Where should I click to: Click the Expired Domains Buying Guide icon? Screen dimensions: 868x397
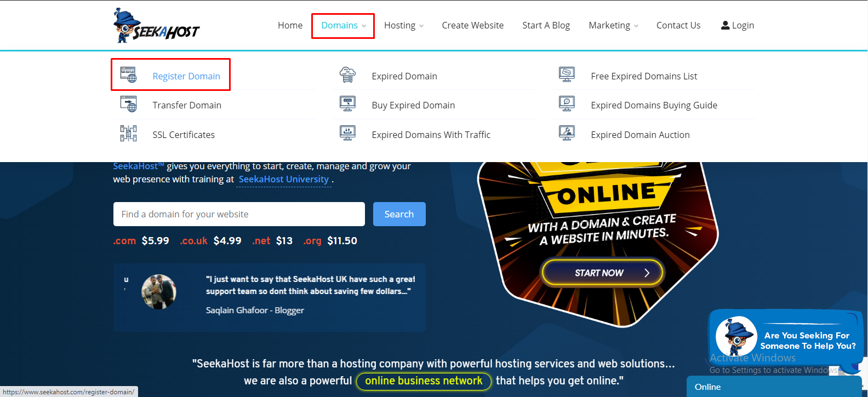coord(567,103)
